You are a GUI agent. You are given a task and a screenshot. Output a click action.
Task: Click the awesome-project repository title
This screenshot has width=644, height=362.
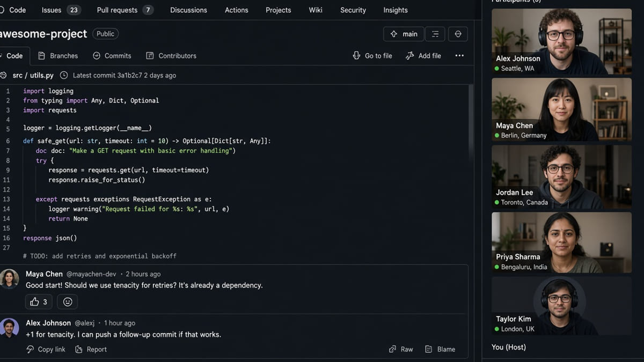[44, 34]
